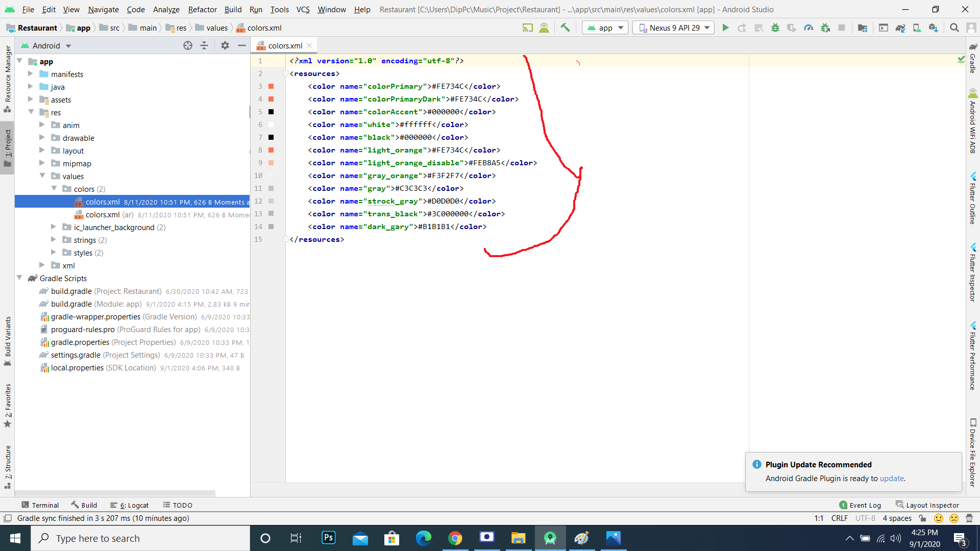Click the Search Everywhere magnifier icon
Screen dimensions: 980x551
tap(954, 28)
